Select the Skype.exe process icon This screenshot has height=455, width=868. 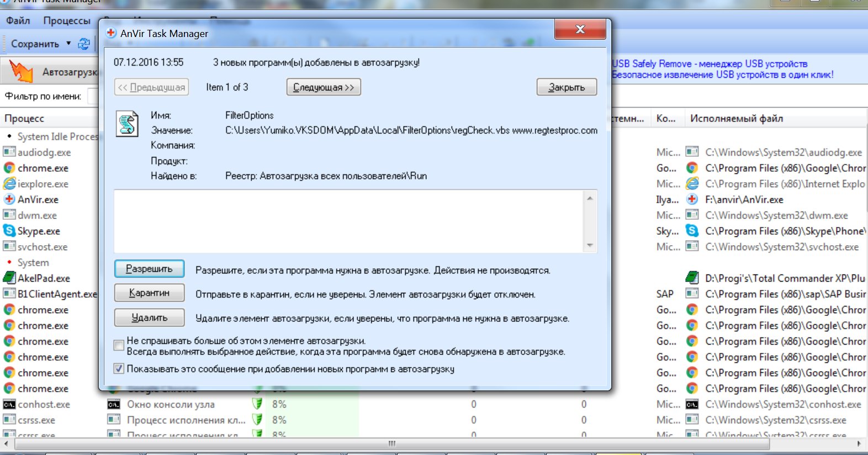[x=9, y=231]
